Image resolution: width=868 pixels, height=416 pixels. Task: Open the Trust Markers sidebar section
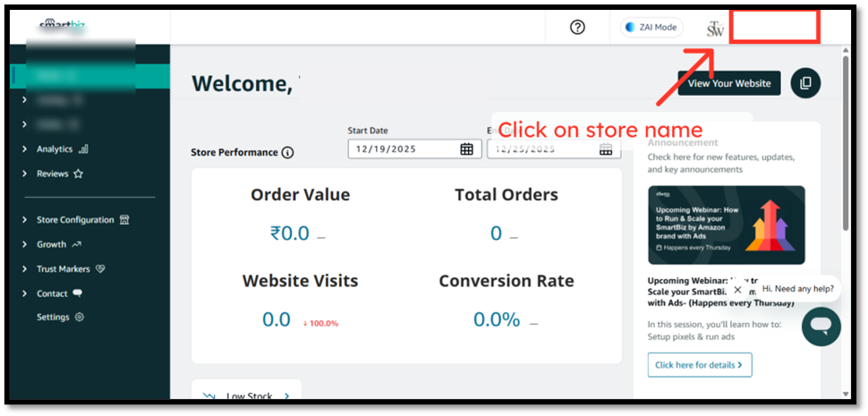pos(63,268)
